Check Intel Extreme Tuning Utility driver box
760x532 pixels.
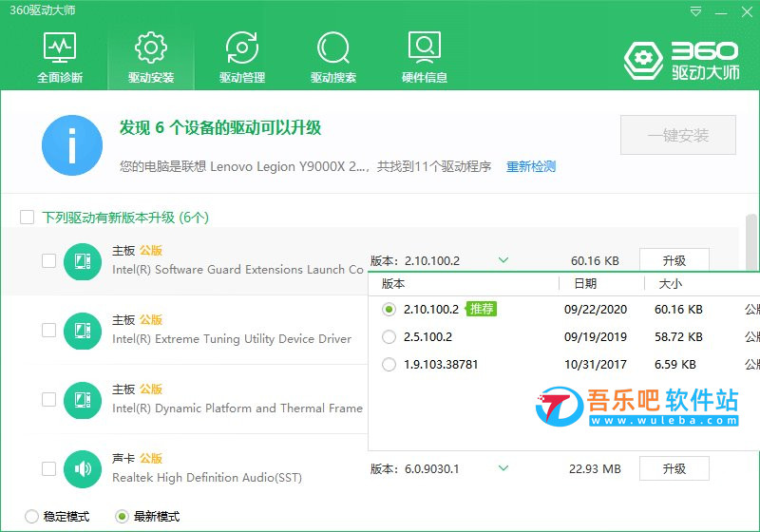pyautogui.click(x=48, y=330)
